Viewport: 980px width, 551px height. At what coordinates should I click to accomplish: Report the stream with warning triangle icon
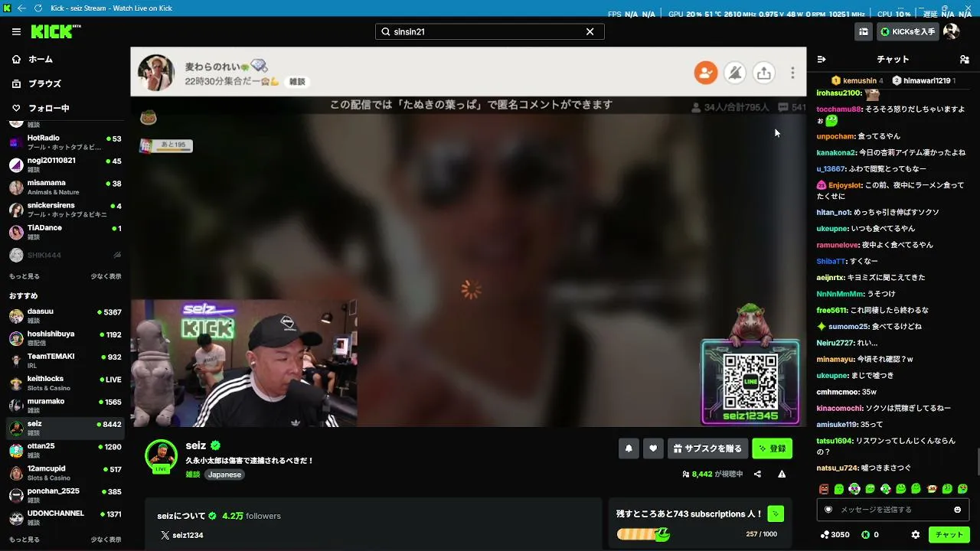click(782, 474)
